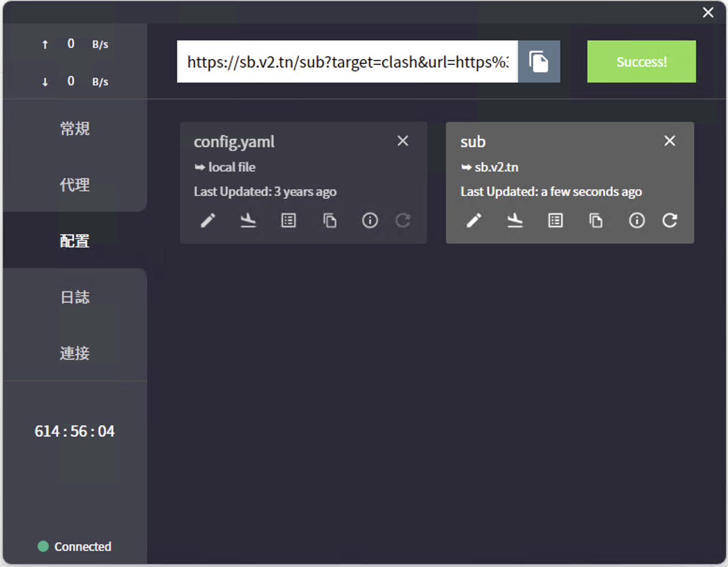Open the list icon on config.yaml card
Screen dimensions: 728x567
pyautogui.click(x=289, y=220)
